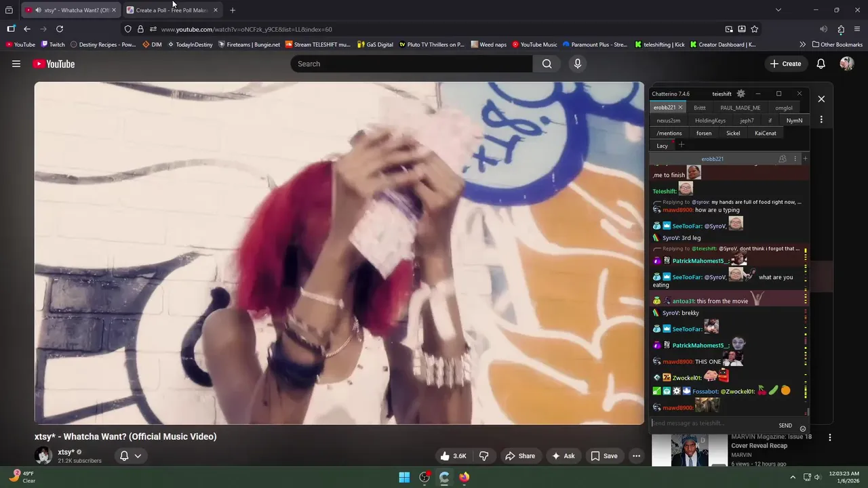The image size is (868, 488).
Task: Open YouTube notifications bell in header
Action: 821,64
